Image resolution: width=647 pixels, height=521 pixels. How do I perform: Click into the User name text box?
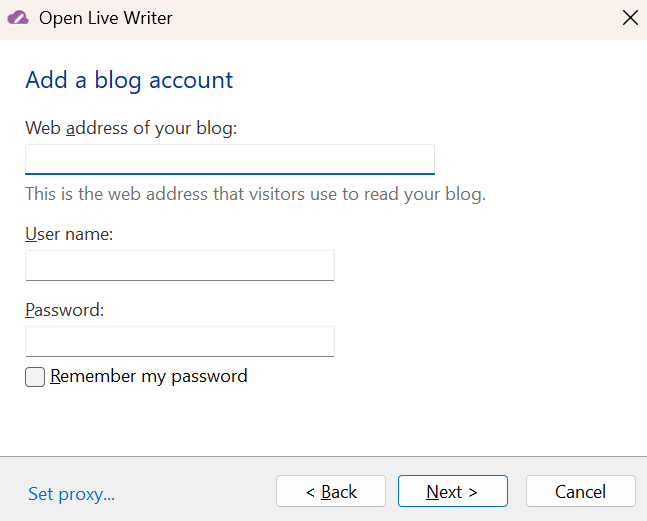click(x=179, y=266)
